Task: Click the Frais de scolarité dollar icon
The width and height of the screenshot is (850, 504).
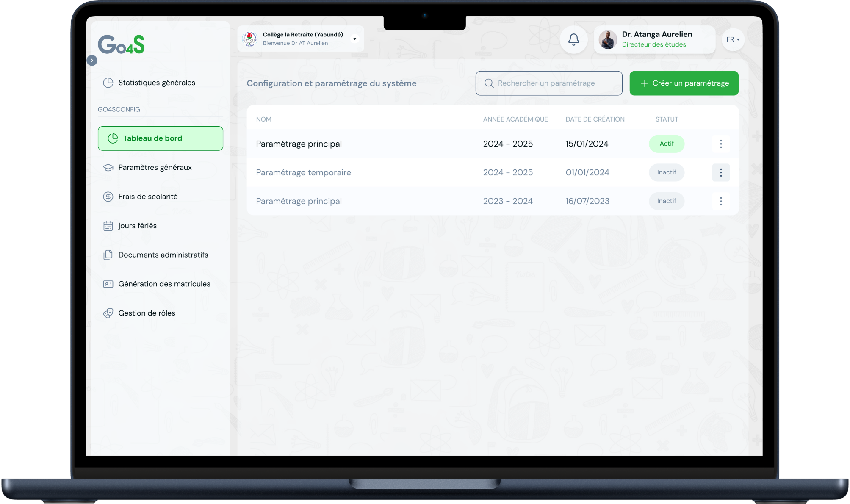Action: (x=108, y=197)
